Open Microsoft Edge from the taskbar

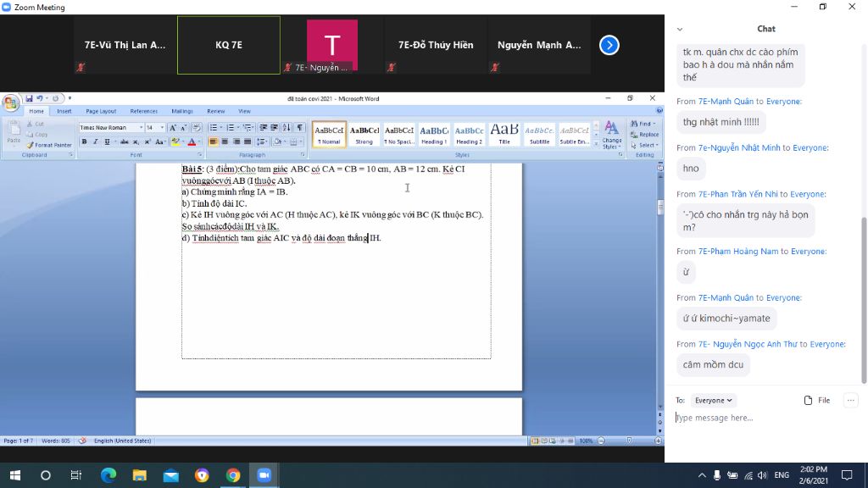pos(108,475)
